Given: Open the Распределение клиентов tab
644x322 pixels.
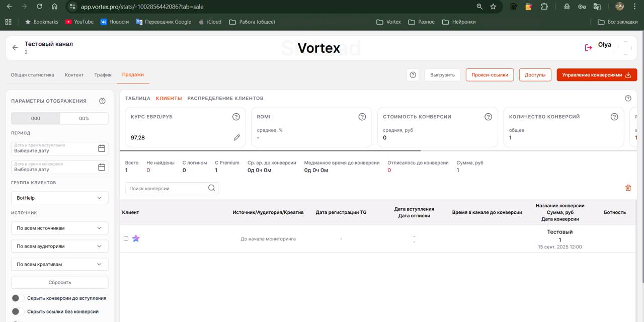Looking at the screenshot, I should pos(225,98).
